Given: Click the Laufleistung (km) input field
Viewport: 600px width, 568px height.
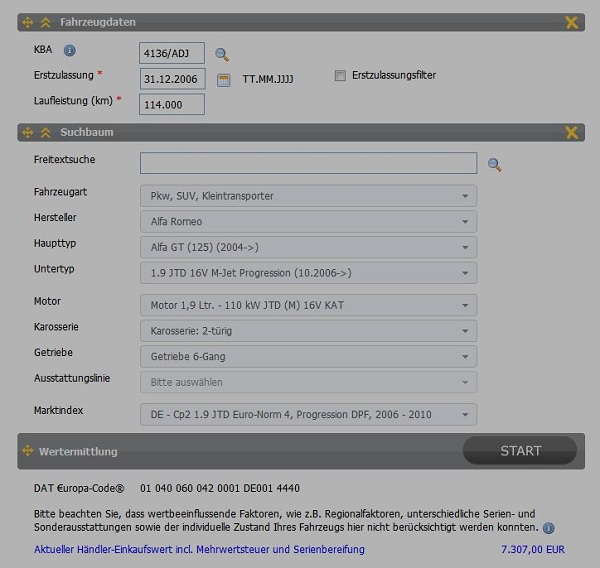Looking at the screenshot, I should 172,104.
